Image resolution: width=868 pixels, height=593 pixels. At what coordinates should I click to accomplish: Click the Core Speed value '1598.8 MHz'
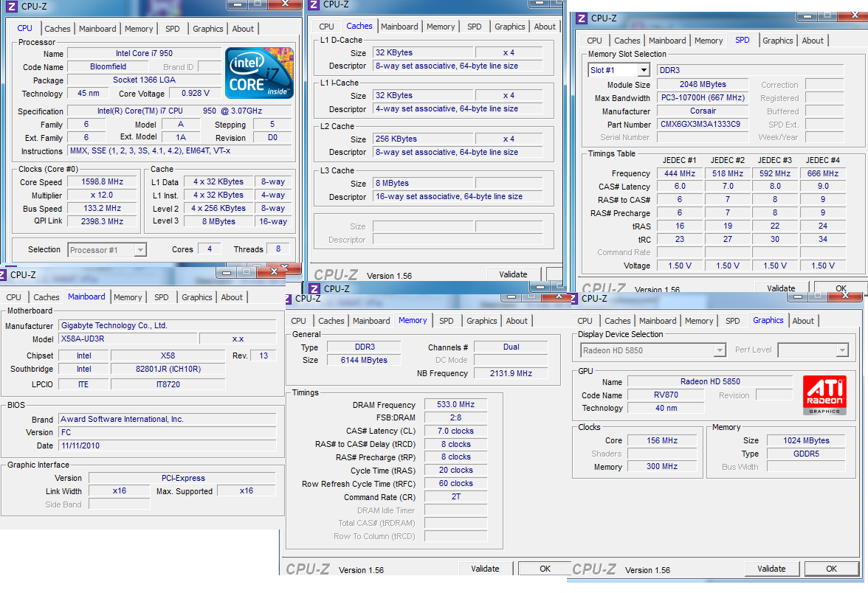[102, 182]
